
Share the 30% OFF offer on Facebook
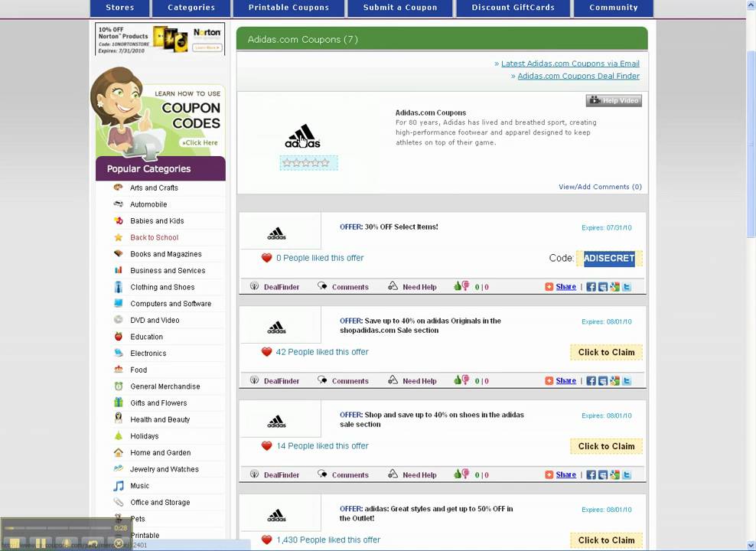pyautogui.click(x=591, y=287)
